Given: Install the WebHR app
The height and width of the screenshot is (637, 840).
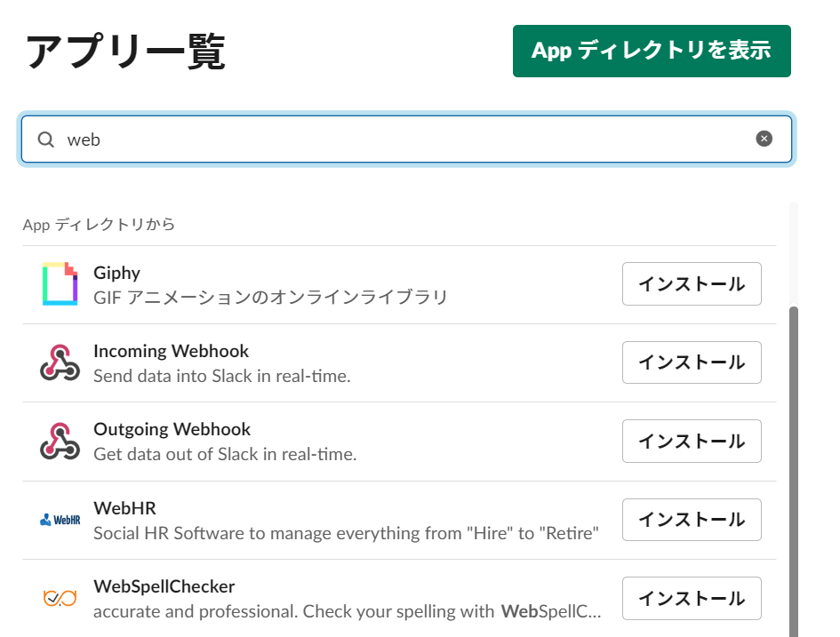Looking at the screenshot, I should [692, 520].
